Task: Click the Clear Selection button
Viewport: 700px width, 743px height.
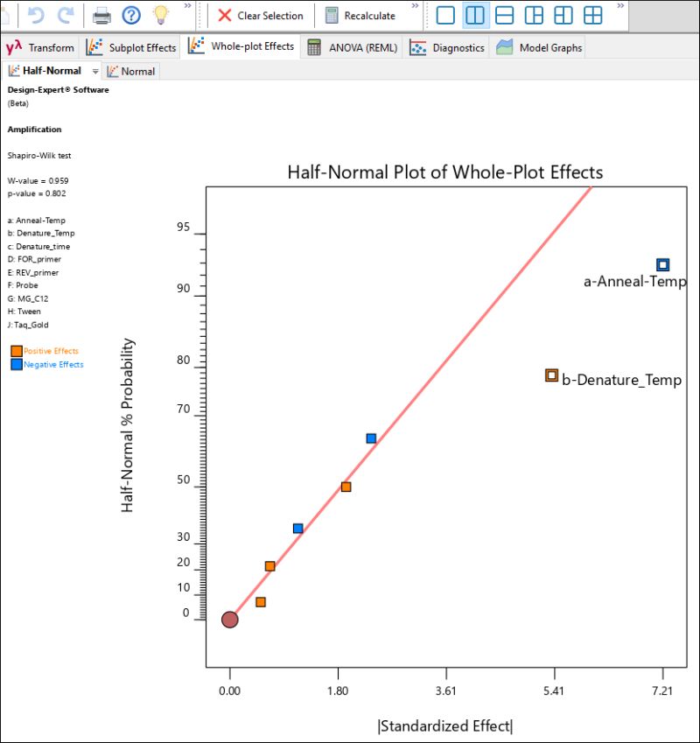Action: (262, 15)
